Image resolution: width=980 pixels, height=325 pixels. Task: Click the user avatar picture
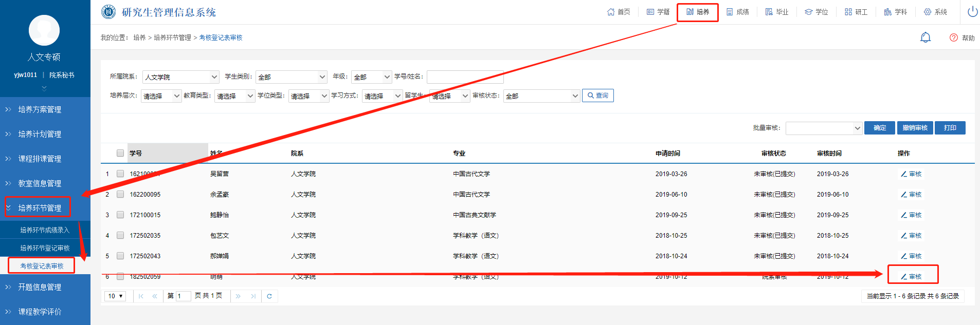click(44, 30)
